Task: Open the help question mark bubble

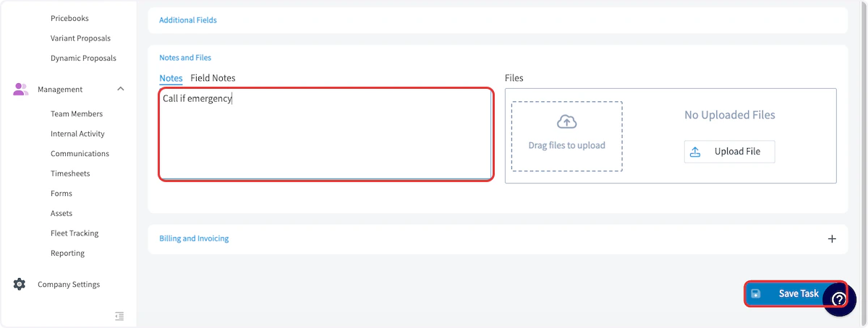Action: point(839,299)
